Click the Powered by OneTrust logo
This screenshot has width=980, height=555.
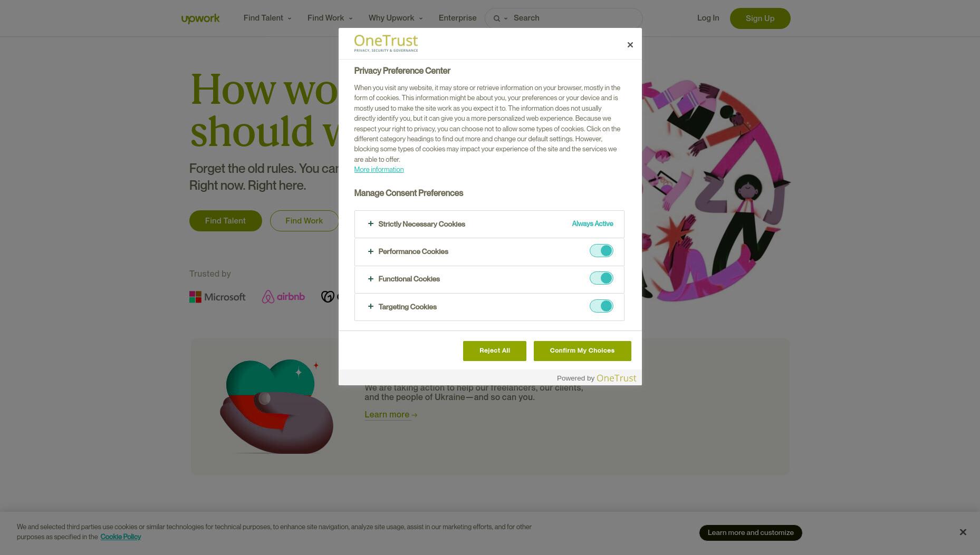tap(616, 378)
